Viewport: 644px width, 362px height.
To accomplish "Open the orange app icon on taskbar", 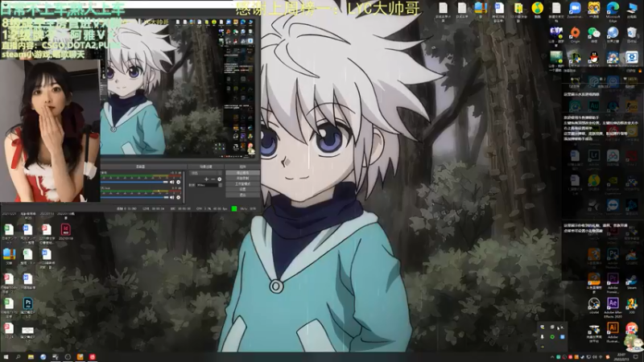I will pyautogui.click(x=80, y=357).
